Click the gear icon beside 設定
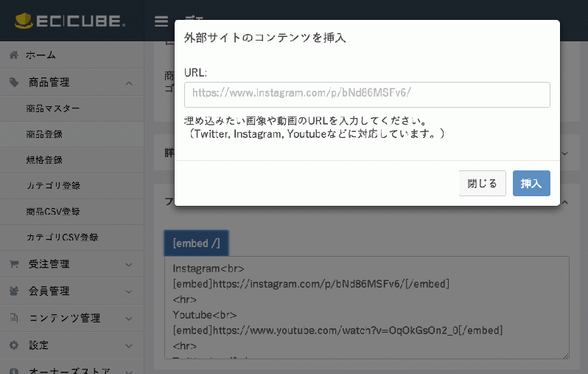 (14, 345)
